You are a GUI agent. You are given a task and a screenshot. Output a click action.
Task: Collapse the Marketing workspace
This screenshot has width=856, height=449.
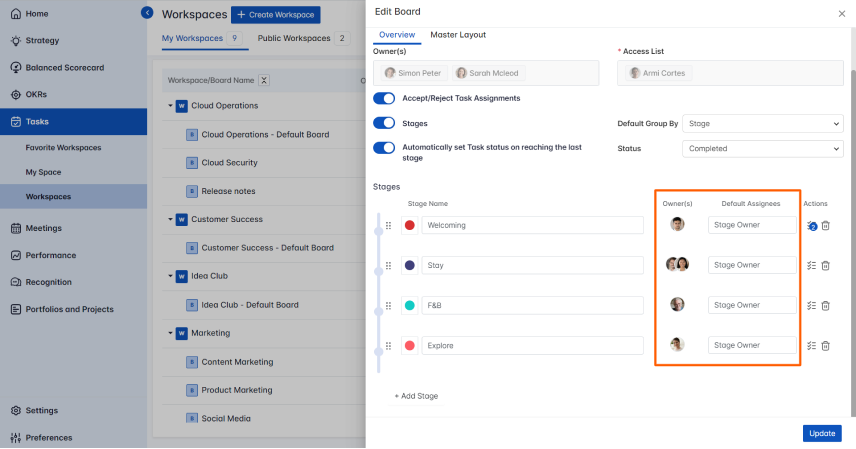[x=170, y=333]
